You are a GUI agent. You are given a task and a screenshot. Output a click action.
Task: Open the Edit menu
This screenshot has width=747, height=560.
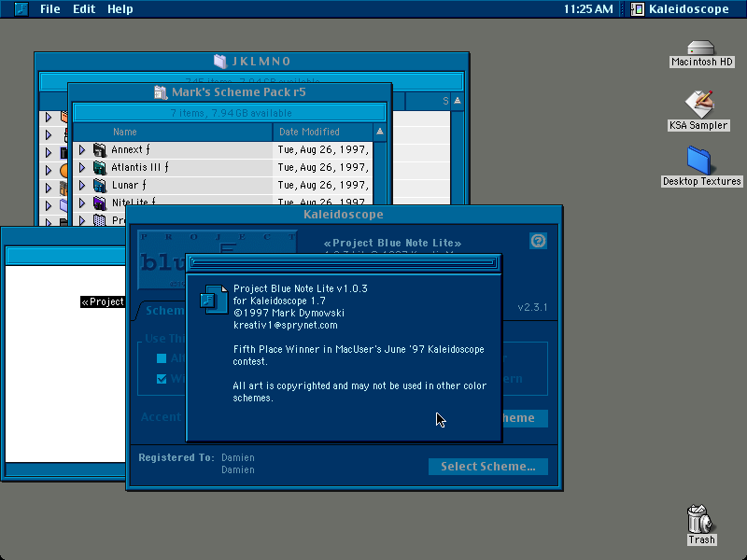click(x=84, y=9)
